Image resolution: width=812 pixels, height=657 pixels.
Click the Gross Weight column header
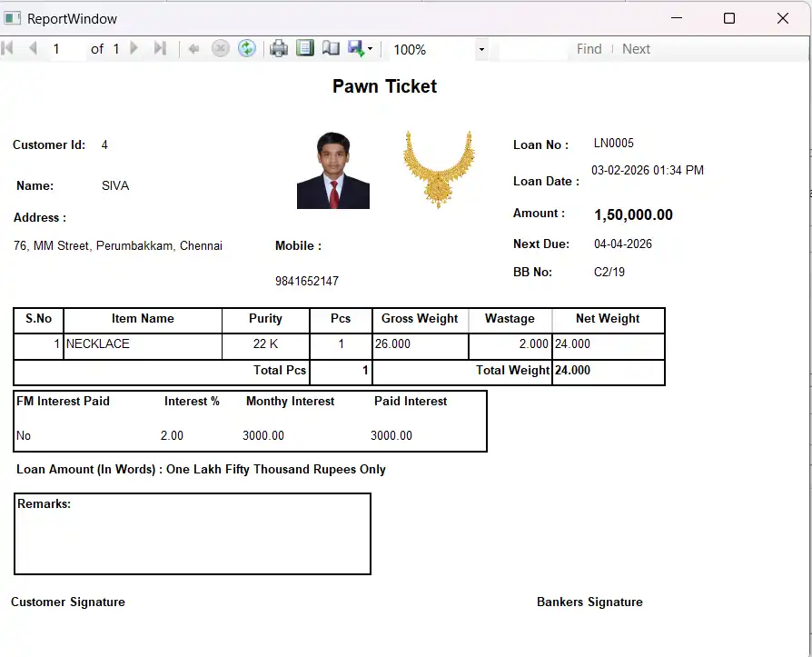420,319
